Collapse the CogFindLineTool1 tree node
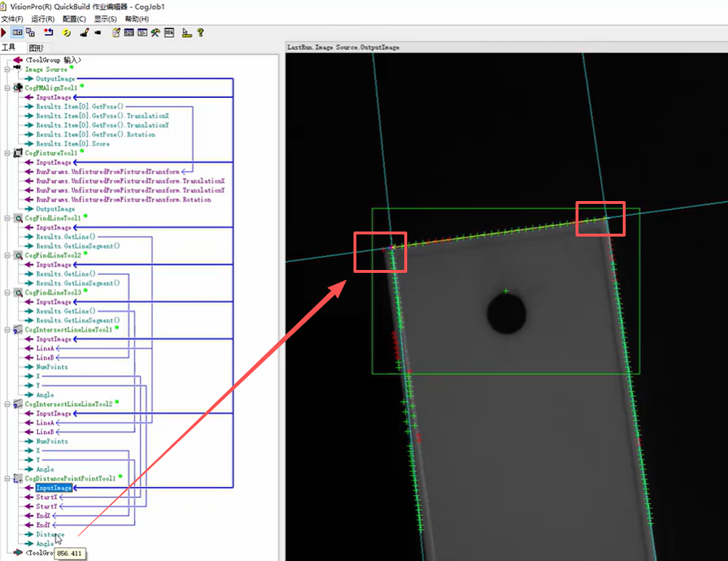728x561 pixels. [x=7, y=218]
